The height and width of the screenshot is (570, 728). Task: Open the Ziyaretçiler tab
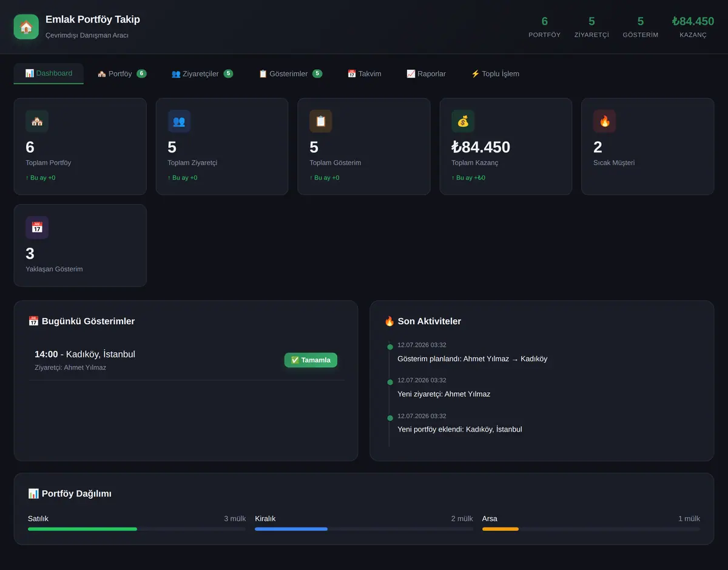202,73
